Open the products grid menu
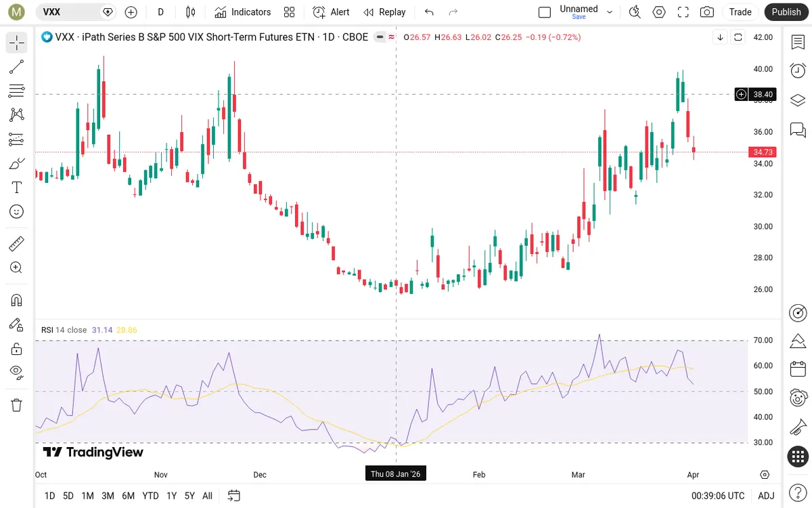 coord(798,457)
